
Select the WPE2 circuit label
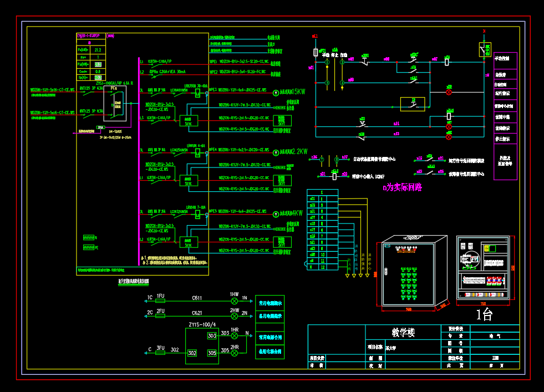click(213, 72)
